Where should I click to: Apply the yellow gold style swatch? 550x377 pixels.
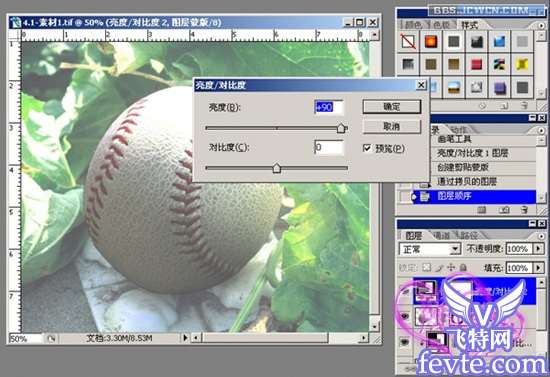point(522,64)
